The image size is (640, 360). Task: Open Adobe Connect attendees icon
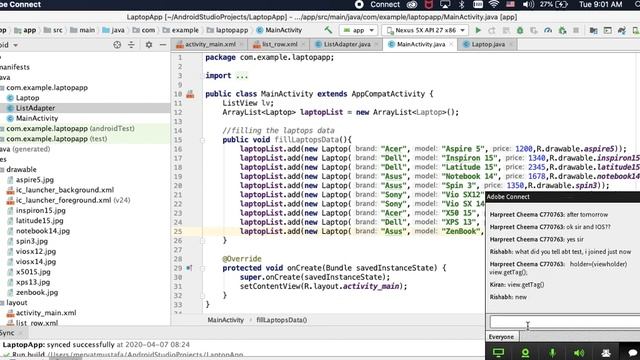(606, 352)
